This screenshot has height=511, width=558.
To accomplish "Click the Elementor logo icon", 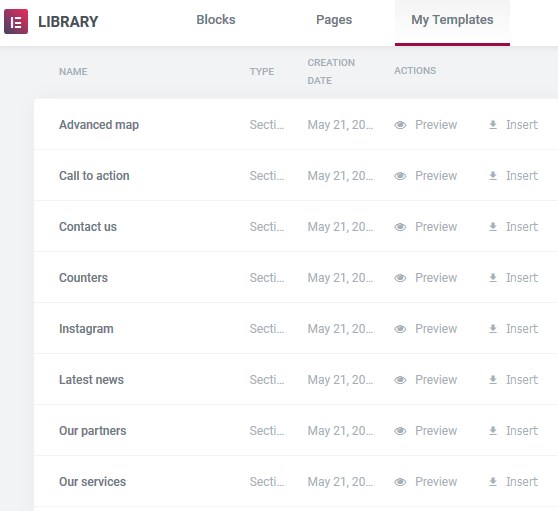I will click(16, 22).
